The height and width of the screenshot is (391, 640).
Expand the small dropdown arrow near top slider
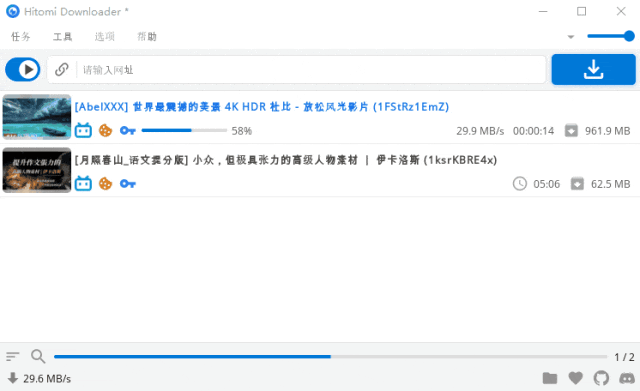pos(571,37)
